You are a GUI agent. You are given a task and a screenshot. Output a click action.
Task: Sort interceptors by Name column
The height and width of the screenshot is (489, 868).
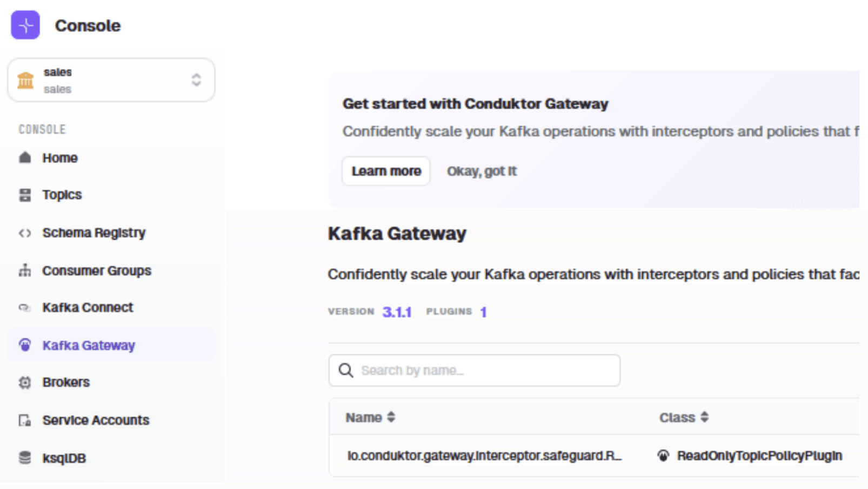click(371, 418)
